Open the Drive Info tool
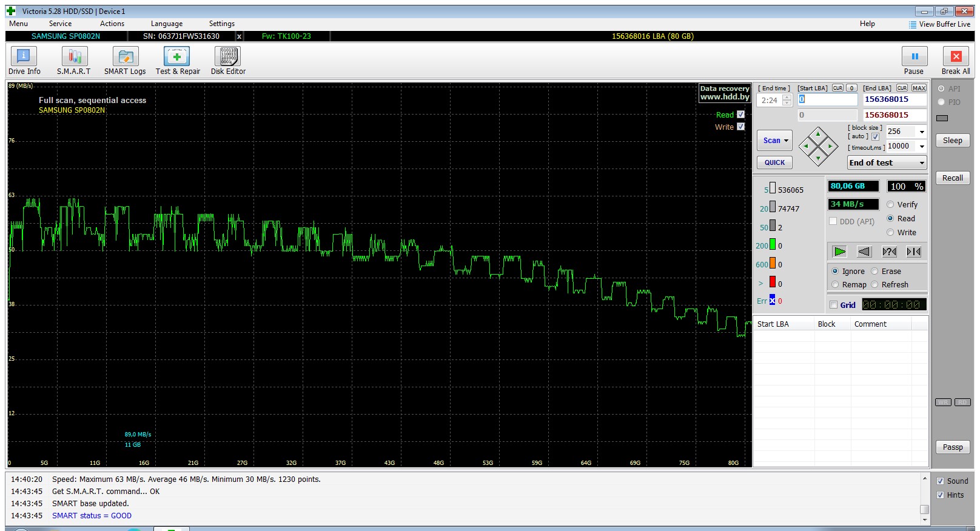The width and height of the screenshot is (980, 531). coord(24,61)
